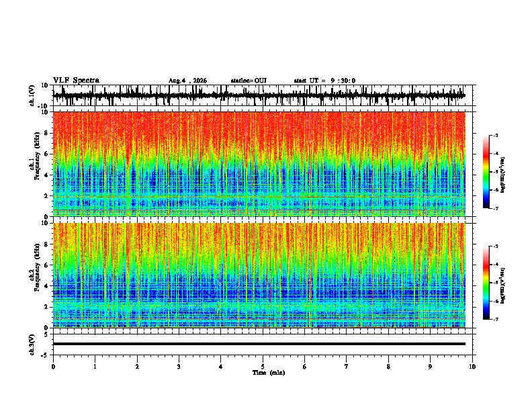Click the ch.1 colorbar "log(PSD)(V²/Hz)" label
This screenshot has height=411, width=532.
coord(503,175)
